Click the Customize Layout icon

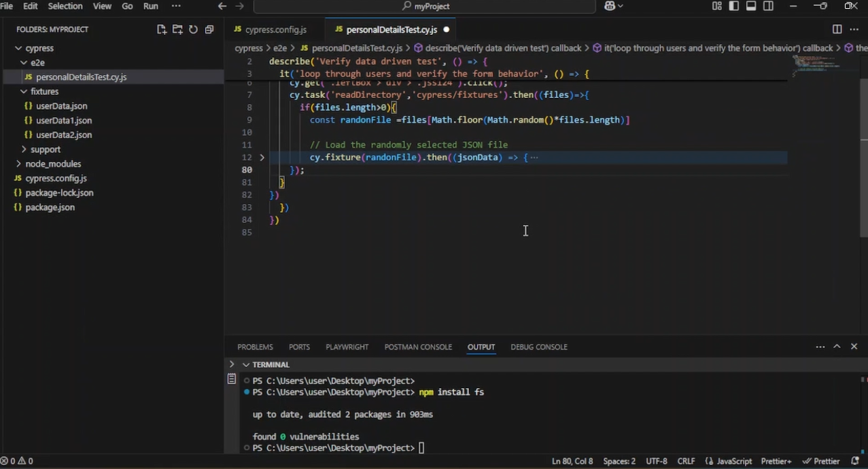click(717, 6)
